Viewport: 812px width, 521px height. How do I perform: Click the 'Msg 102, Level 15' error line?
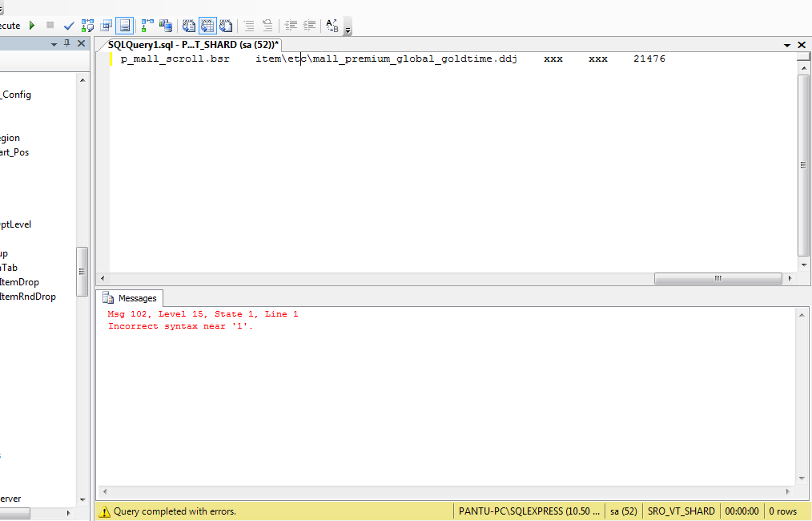click(203, 314)
